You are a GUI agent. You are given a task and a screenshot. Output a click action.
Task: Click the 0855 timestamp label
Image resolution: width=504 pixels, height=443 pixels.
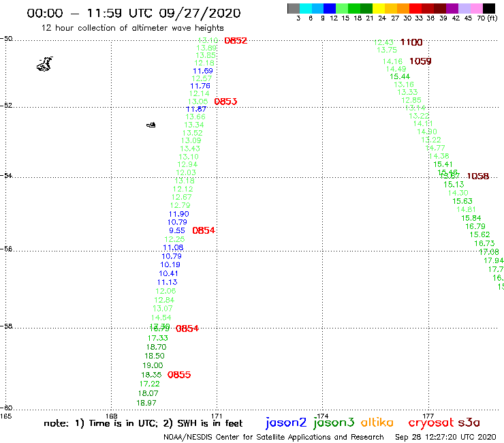click(x=179, y=375)
